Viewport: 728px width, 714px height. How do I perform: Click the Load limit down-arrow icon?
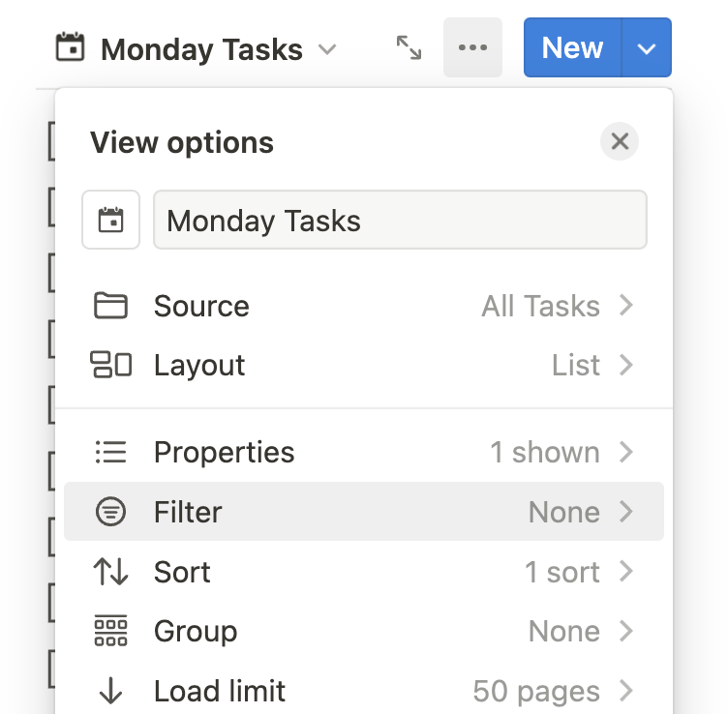coord(110,691)
